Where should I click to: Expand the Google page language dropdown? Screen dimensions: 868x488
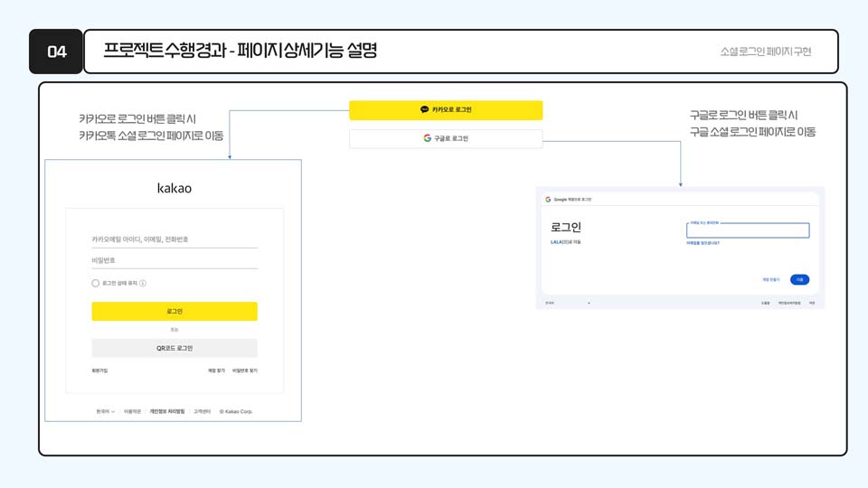(568, 304)
